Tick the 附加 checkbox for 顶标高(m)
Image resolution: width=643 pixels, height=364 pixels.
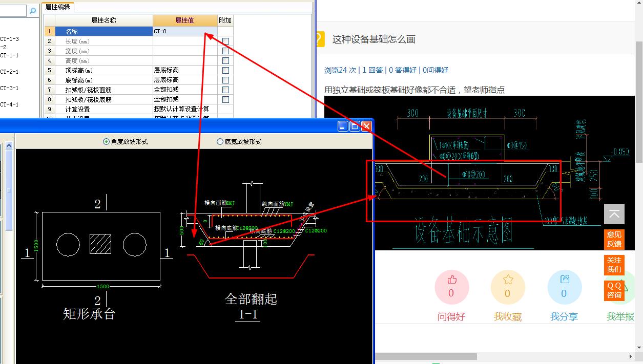click(x=225, y=70)
